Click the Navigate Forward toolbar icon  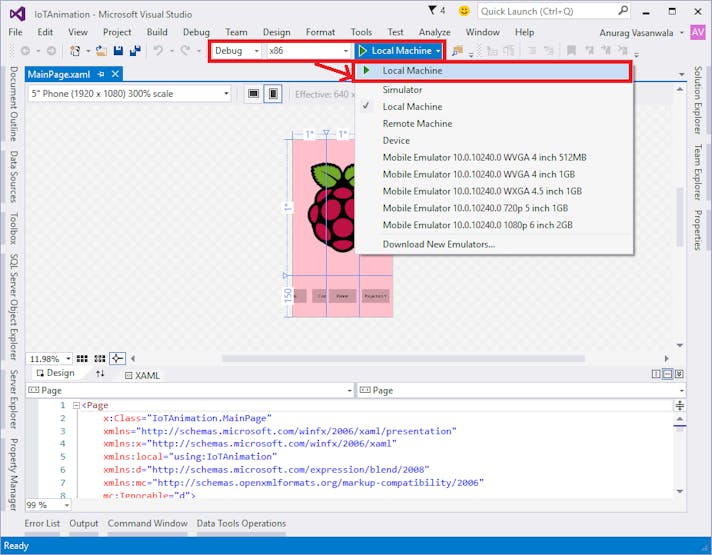pos(51,51)
